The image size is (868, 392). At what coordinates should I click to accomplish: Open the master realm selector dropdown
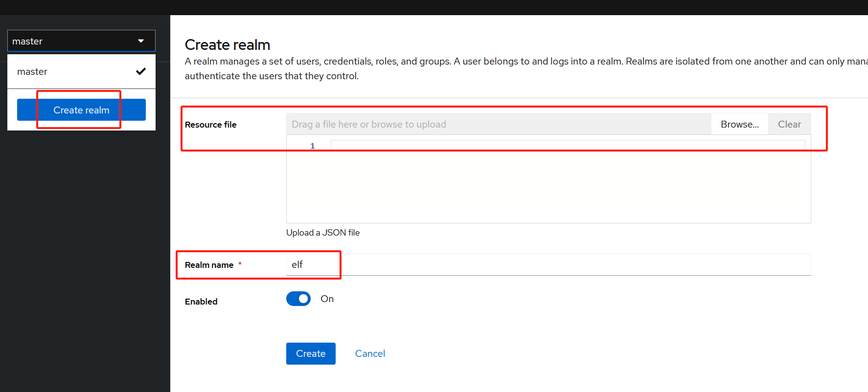click(x=81, y=41)
